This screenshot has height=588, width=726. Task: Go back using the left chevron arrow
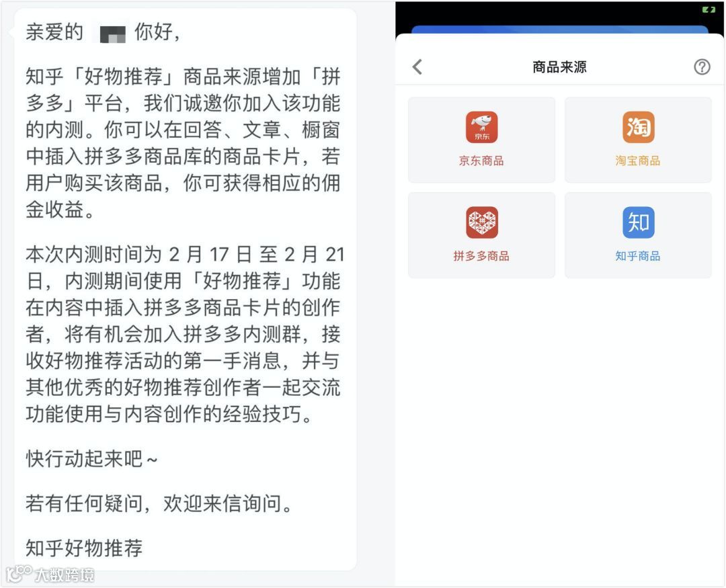(417, 67)
